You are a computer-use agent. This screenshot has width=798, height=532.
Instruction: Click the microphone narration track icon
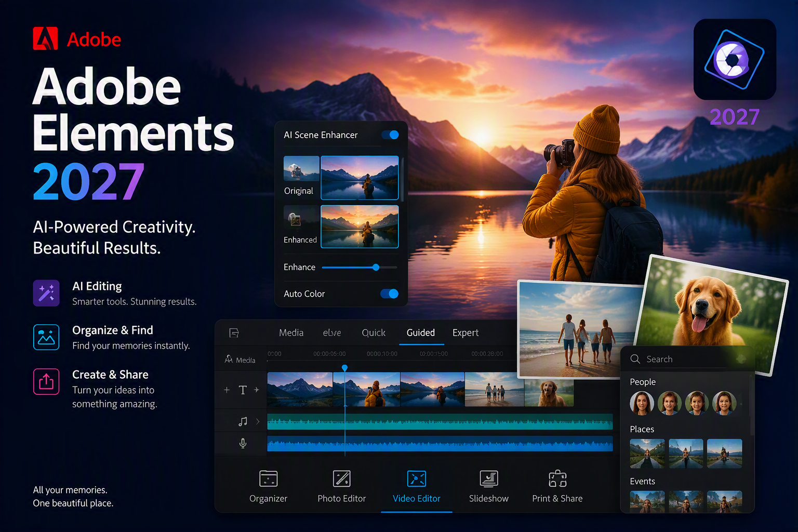(x=243, y=443)
